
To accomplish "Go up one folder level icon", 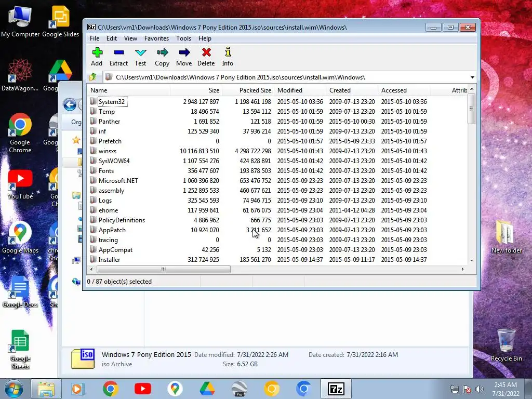I will point(93,77).
